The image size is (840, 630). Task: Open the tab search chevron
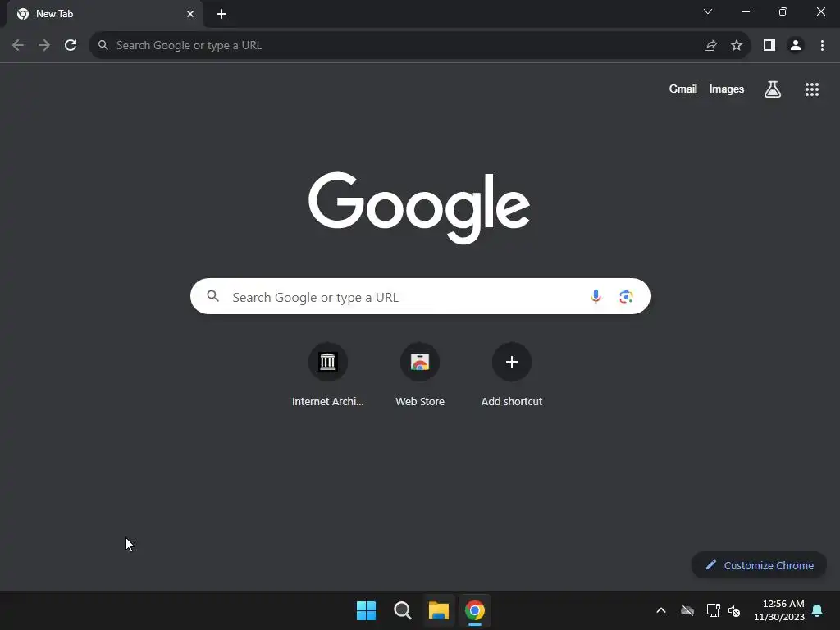[x=708, y=11]
